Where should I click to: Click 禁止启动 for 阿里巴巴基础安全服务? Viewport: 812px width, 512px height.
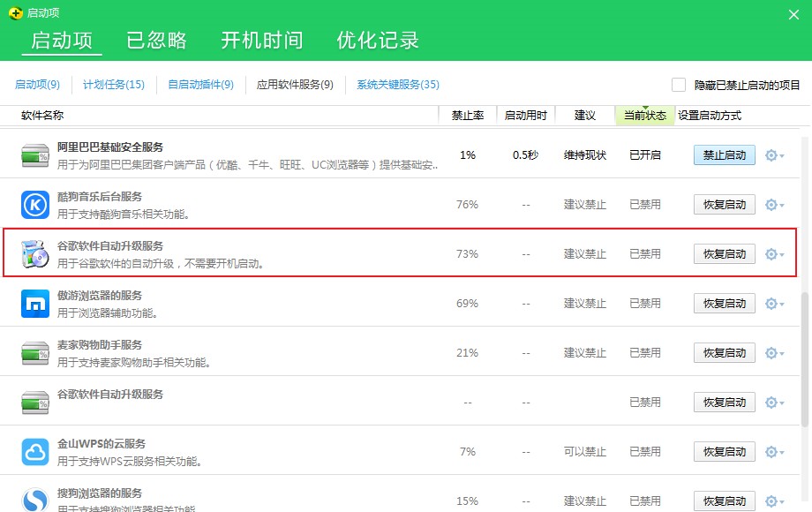point(725,155)
